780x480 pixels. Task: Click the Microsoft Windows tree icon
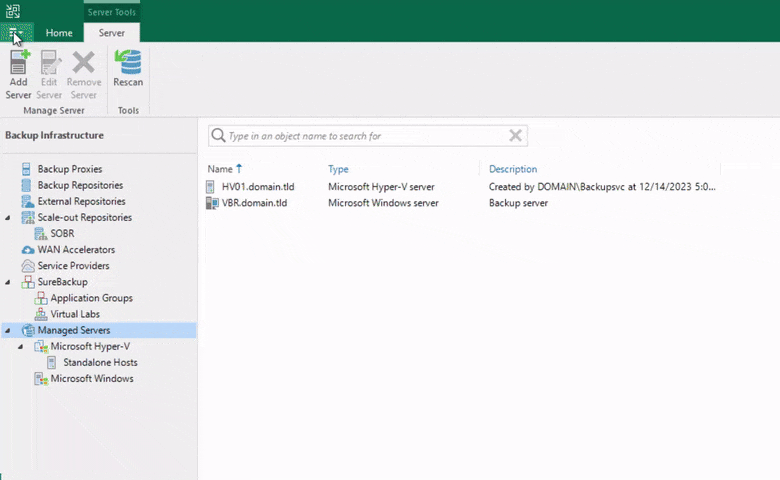(41, 379)
